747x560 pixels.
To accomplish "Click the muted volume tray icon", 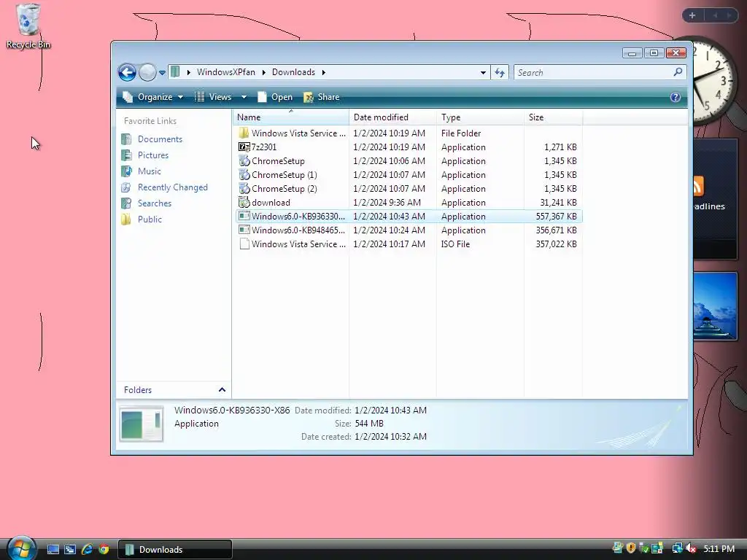I will [x=692, y=548].
